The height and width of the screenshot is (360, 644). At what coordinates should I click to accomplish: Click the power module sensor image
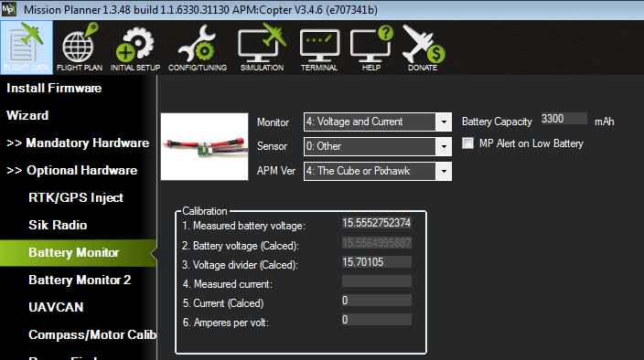pos(205,147)
